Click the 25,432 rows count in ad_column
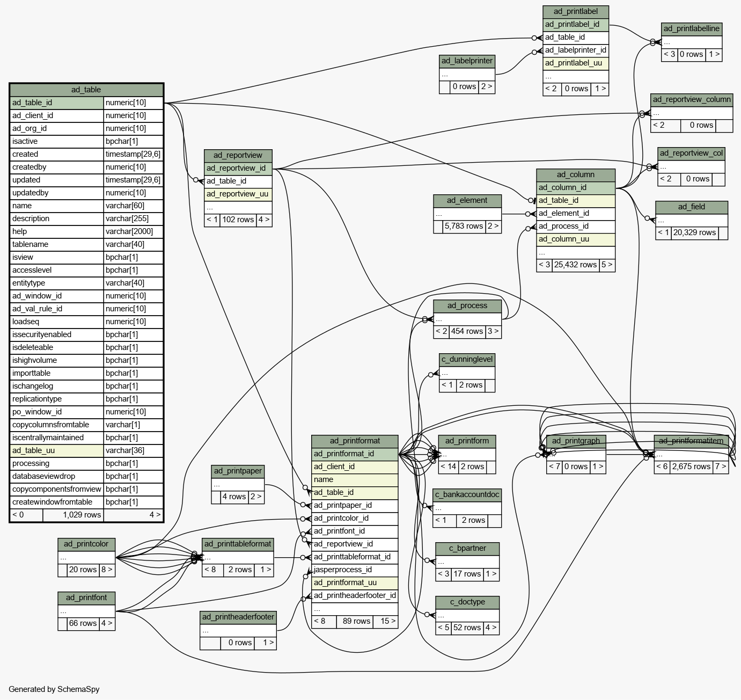This screenshot has width=741, height=700. pyautogui.click(x=575, y=265)
